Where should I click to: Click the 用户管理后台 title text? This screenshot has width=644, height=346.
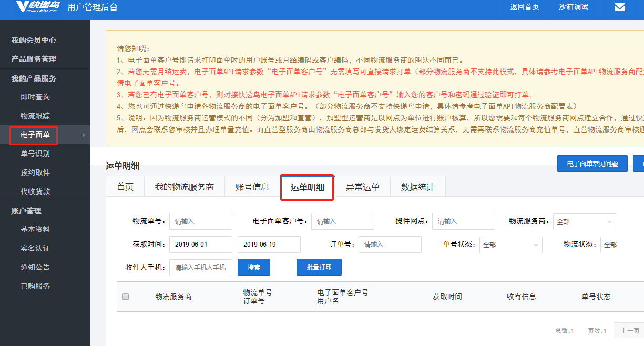click(x=93, y=7)
